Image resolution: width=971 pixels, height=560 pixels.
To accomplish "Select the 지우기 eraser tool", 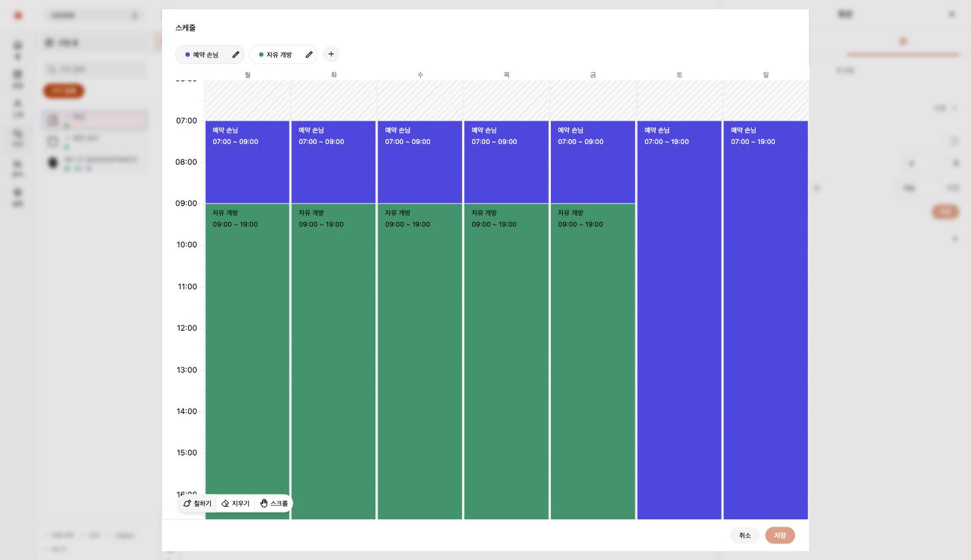I will 235,503.
